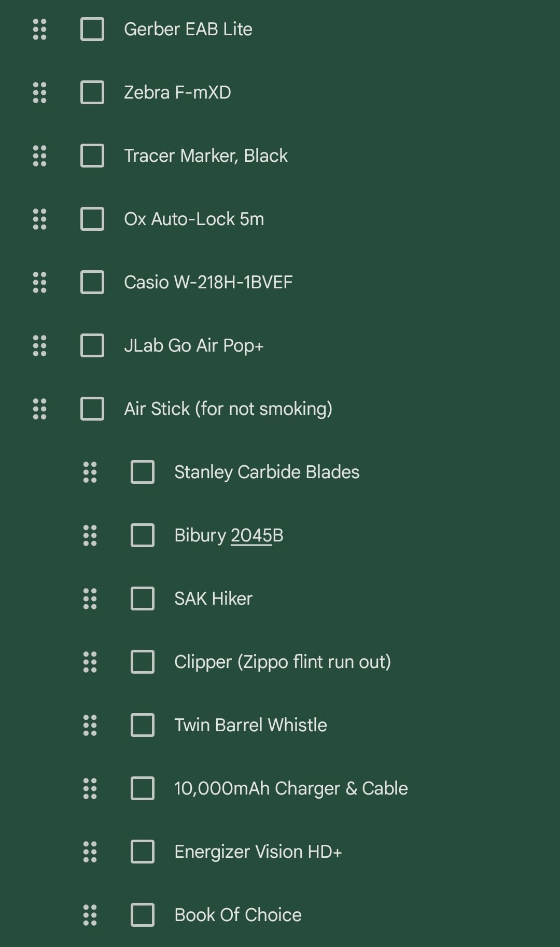Tap drag handle beside Tracer Marker, Black

(39, 156)
